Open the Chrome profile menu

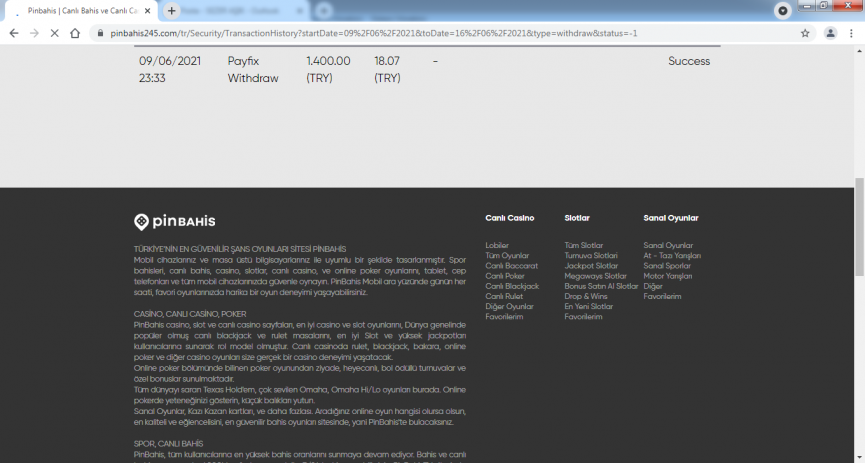pyautogui.click(x=830, y=33)
